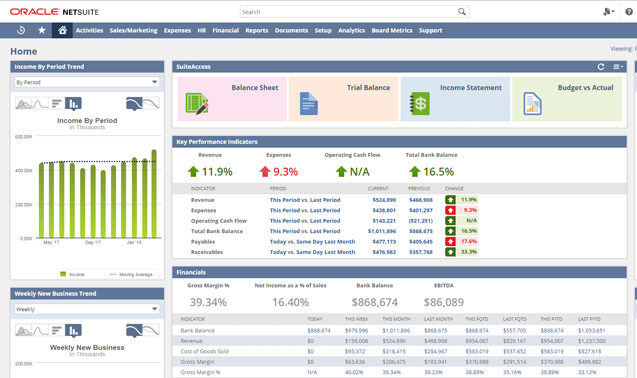Open Receivables Today vs. Same Day Last Month link
This screenshot has height=378, width=637.
tap(312, 252)
